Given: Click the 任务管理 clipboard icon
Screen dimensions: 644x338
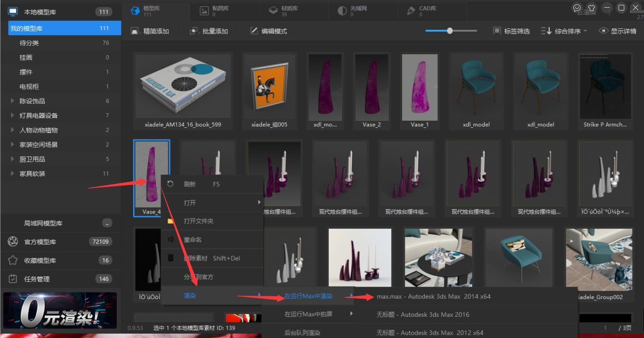Looking at the screenshot, I should pos(13,278).
